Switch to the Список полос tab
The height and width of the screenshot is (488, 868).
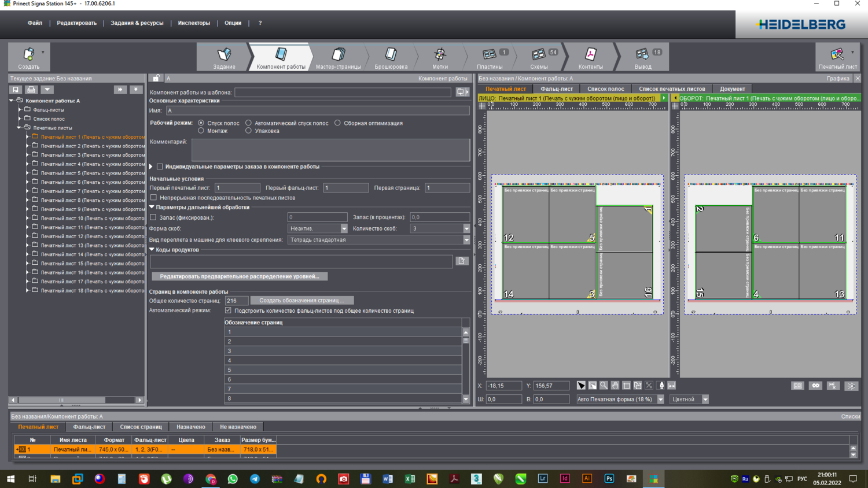coord(605,89)
